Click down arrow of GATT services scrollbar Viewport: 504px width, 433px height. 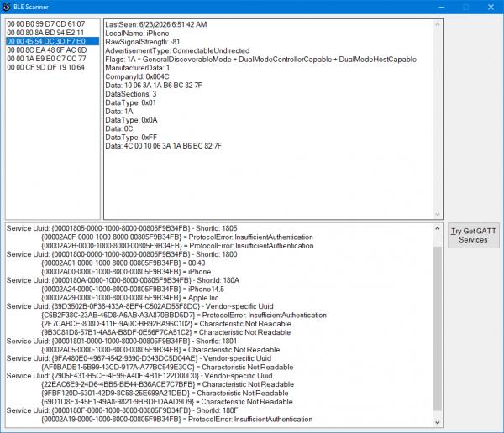(x=437, y=422)
